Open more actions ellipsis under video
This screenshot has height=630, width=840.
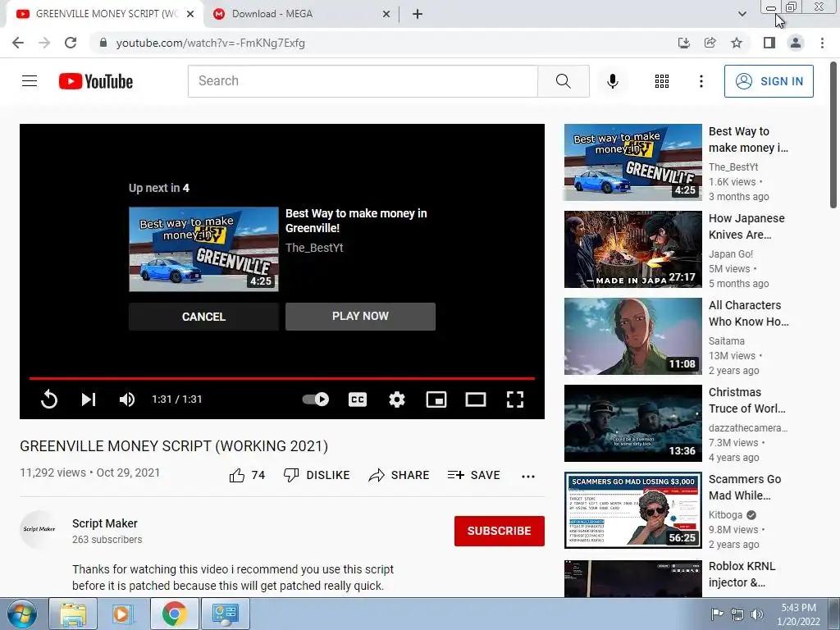[528, 477]
